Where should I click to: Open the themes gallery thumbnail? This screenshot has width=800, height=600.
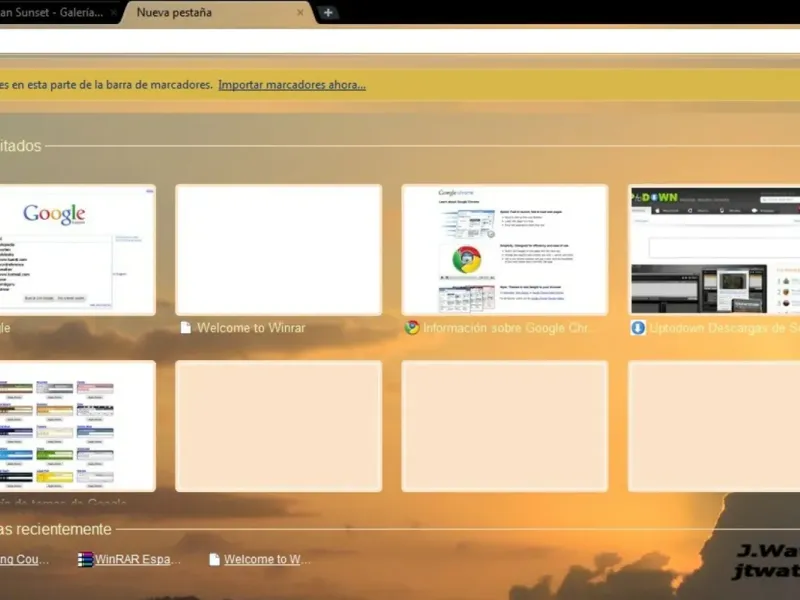click(78, 426)
